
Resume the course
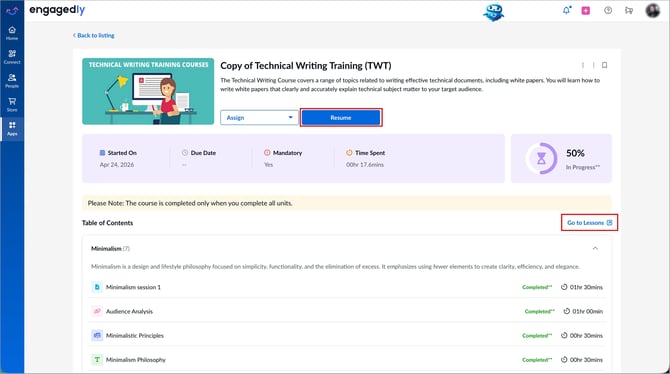[x=341, y=118]
